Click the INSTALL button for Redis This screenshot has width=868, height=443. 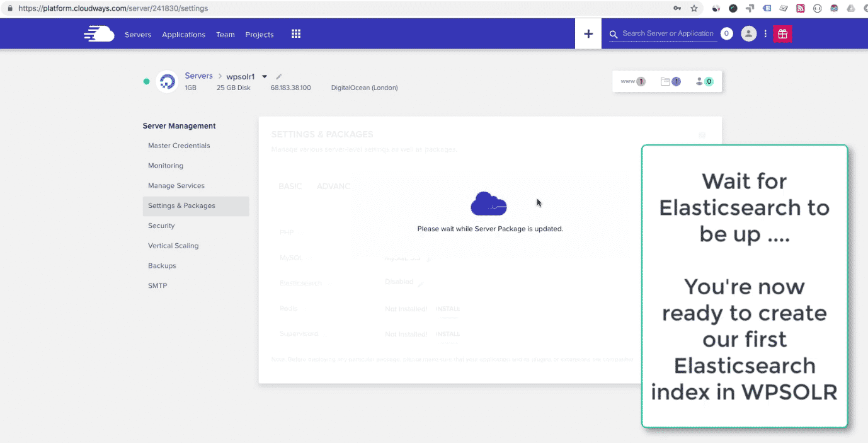(x=448, y=309)
